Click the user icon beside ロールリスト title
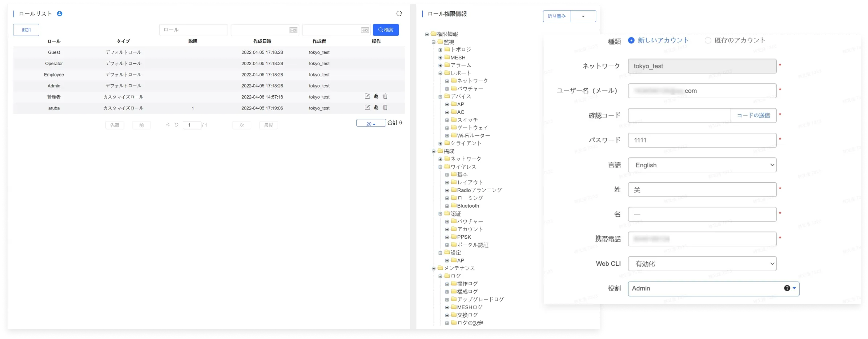 pos(60,14)
